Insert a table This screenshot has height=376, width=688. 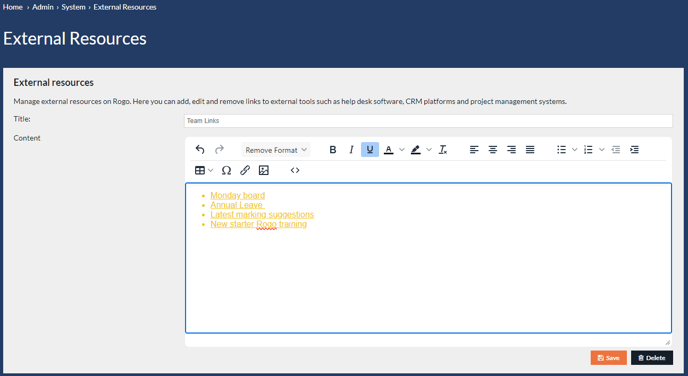(x=200, y=170)
